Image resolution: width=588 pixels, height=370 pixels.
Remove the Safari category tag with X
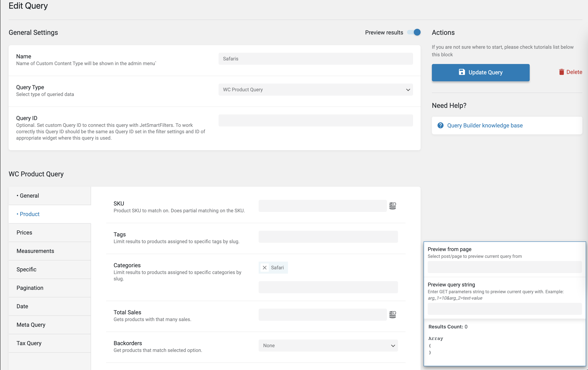pos(264,268)
